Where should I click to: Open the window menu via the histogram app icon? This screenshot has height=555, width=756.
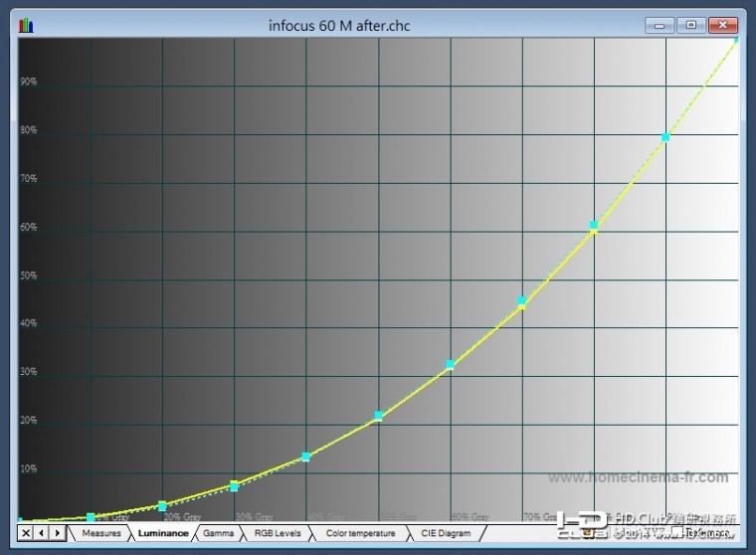click(26, 25)
